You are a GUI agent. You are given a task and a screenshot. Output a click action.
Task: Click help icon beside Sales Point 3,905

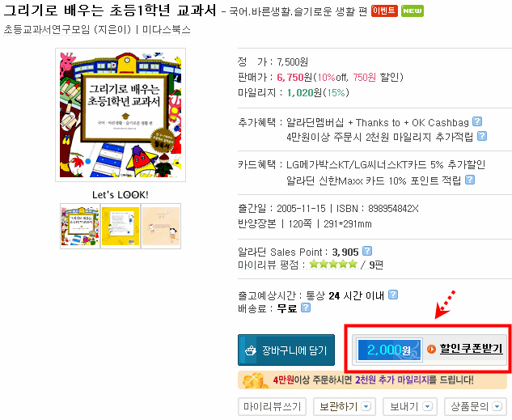[367, 251]
